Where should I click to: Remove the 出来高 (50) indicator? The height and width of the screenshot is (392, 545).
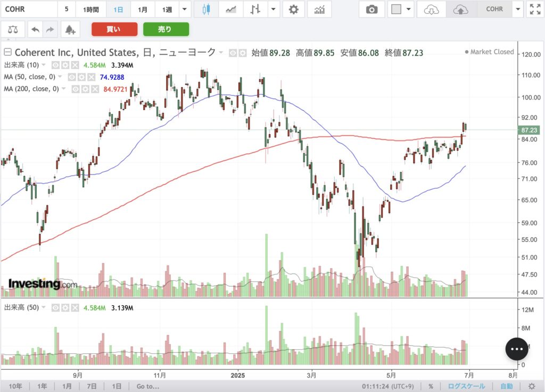pyautogui.click(x=75, y=307)
